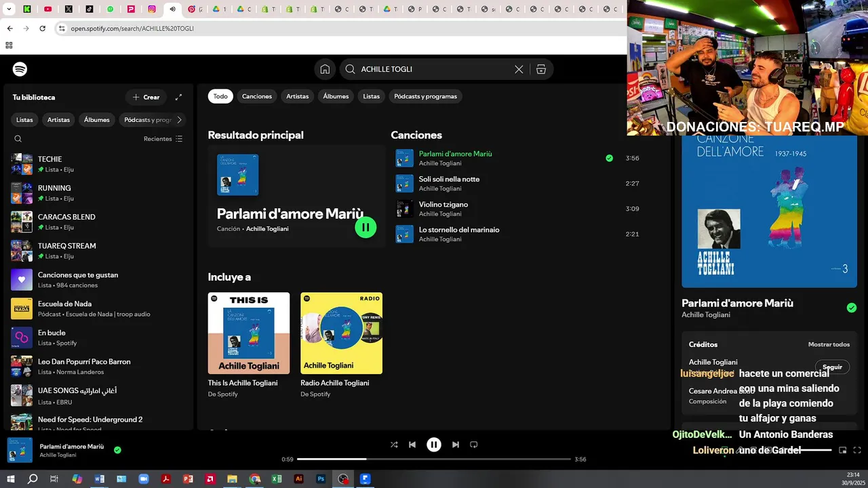Show more library filters with the right chevron
The height and width of the screenshot is (488, 868).
tap(179, 120)
